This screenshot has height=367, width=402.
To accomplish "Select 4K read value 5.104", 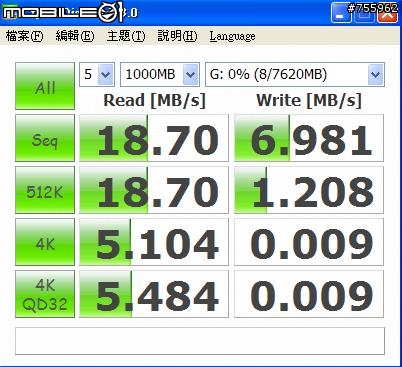I will pos(154,242).
